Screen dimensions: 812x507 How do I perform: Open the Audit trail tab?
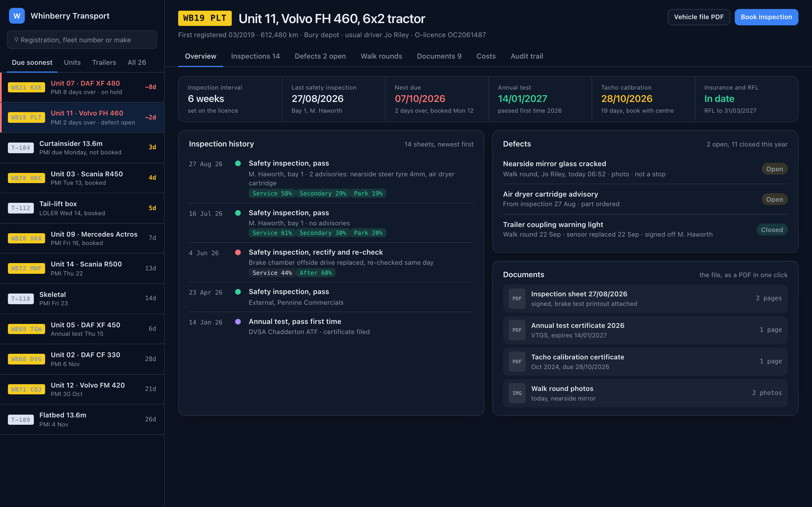pos(527,56)
